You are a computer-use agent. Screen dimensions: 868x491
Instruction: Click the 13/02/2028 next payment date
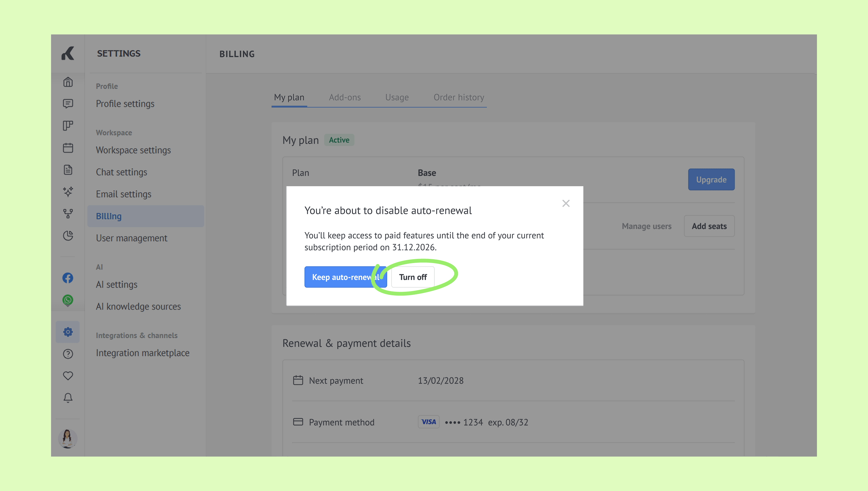pyautogui.click(x=440, y=380)
